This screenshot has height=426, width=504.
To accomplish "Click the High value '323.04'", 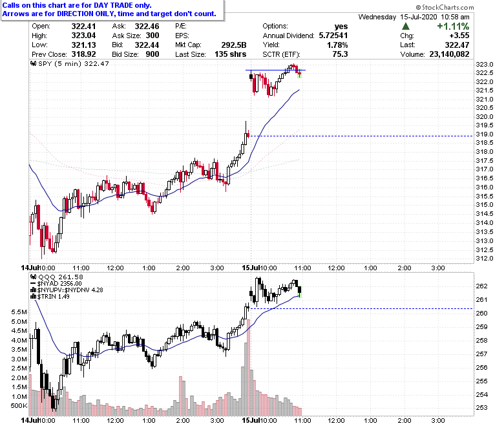I will pyautogui.click(x=83, y=36).
